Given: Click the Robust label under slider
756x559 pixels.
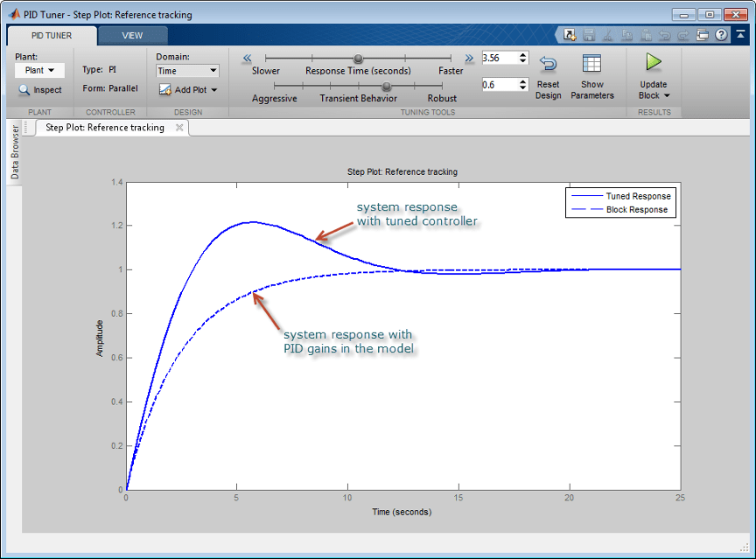Looking at the screenshot, I should tap(442, 98).
